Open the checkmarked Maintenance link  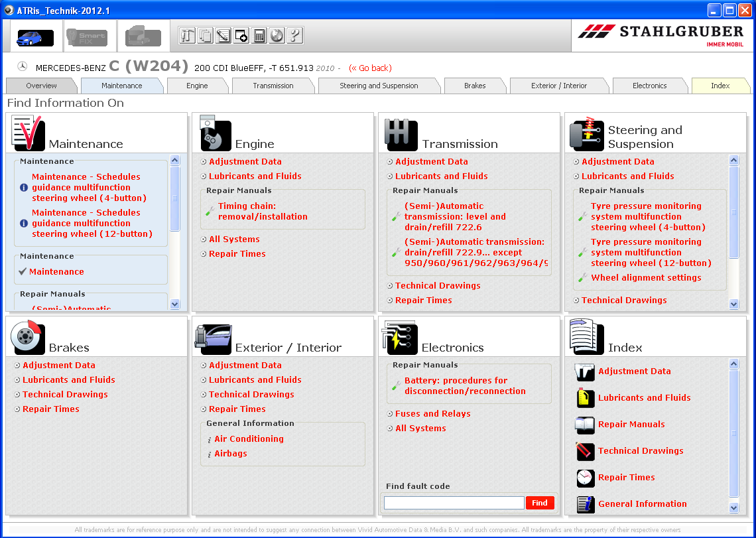[56, 272]
